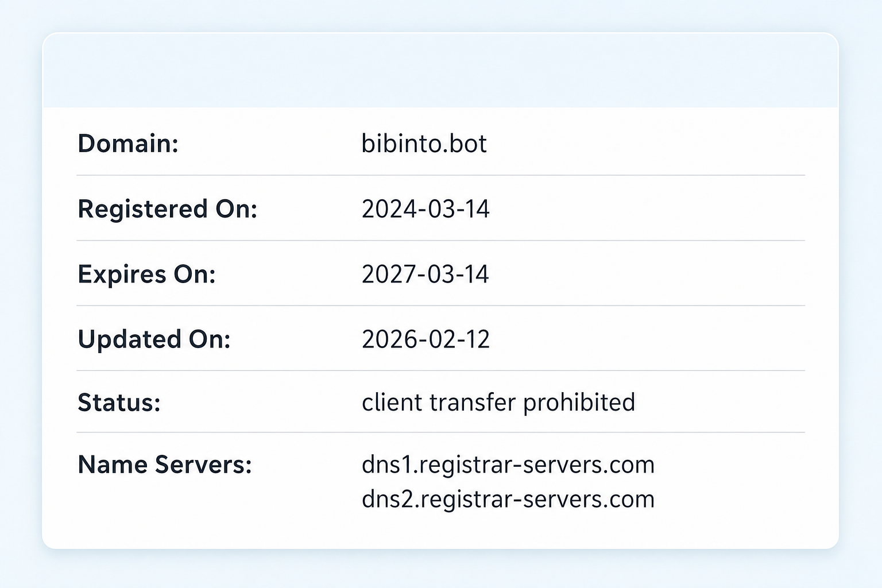Click the Status: label
This screenshot has width=882, height=588.
[x=119, y=403]
